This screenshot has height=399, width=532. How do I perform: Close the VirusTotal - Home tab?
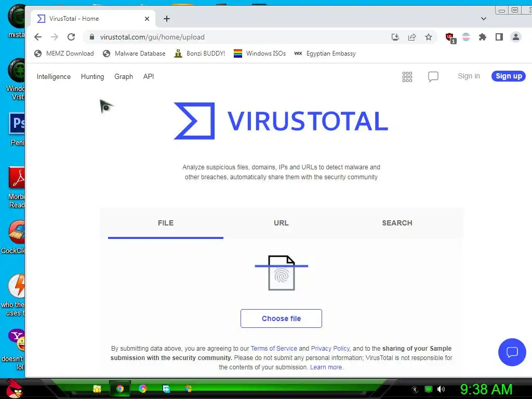click(147, 19)
